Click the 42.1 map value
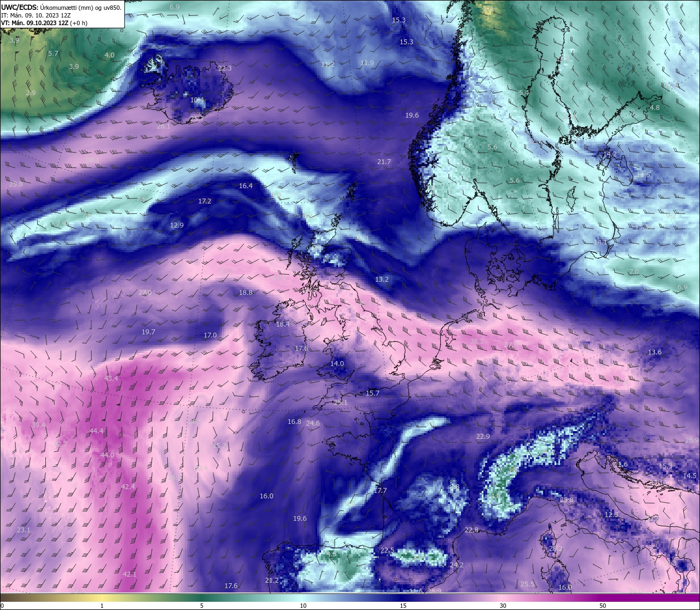This screenshot has height=610, width=700. 129,574
